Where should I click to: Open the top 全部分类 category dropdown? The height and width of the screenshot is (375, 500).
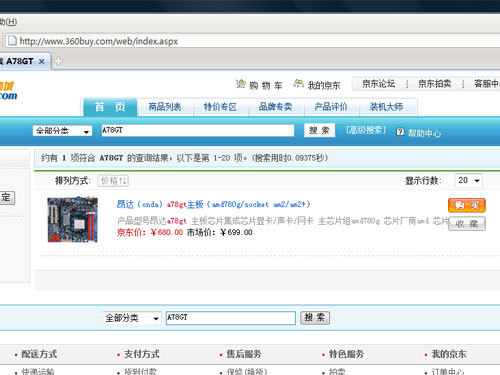(62, 131)
